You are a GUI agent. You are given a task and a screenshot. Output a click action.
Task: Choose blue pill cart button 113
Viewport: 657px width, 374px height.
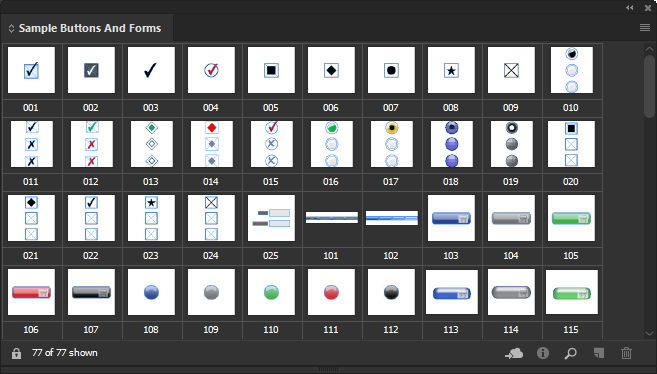[452, 292]
